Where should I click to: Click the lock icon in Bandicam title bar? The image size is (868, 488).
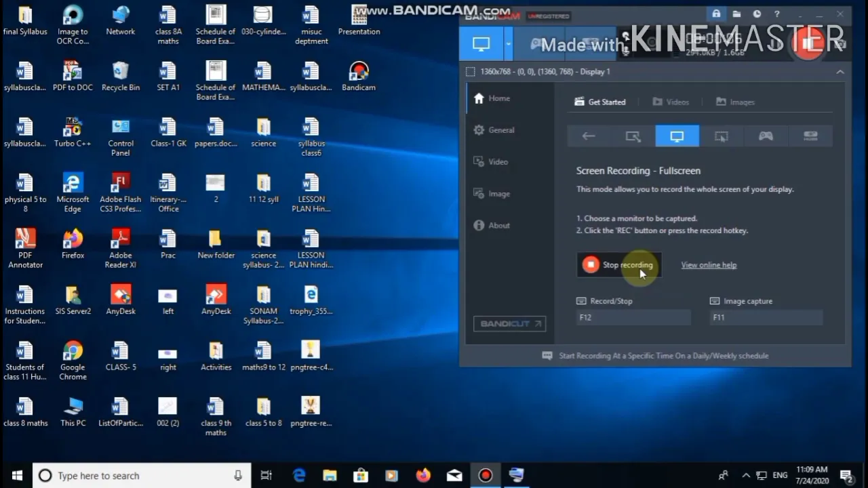click(716, 14)
